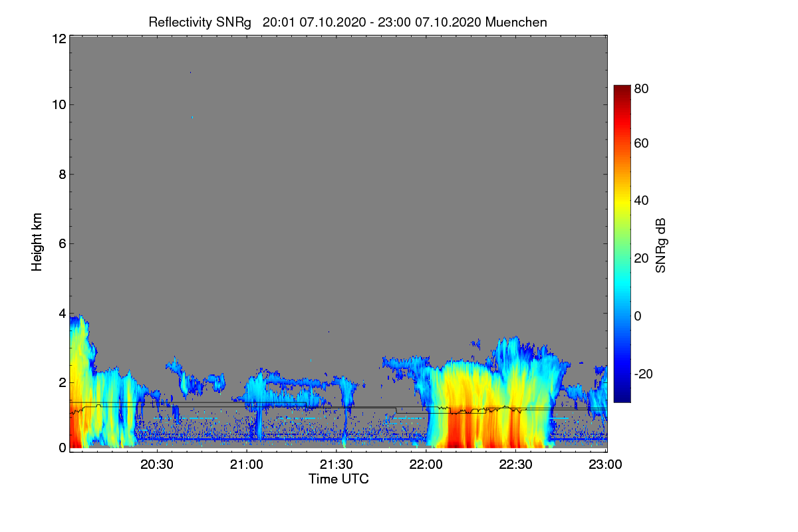The image size is (798, 532).
Task: Click the "10" height axis label
Action: [x=58, y=105]
